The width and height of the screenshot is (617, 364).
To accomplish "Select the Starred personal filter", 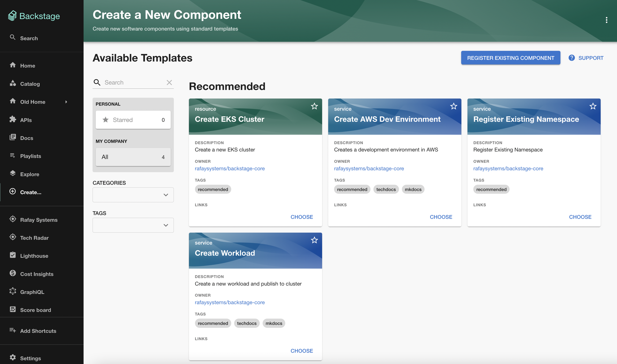I will click(133, 120).
